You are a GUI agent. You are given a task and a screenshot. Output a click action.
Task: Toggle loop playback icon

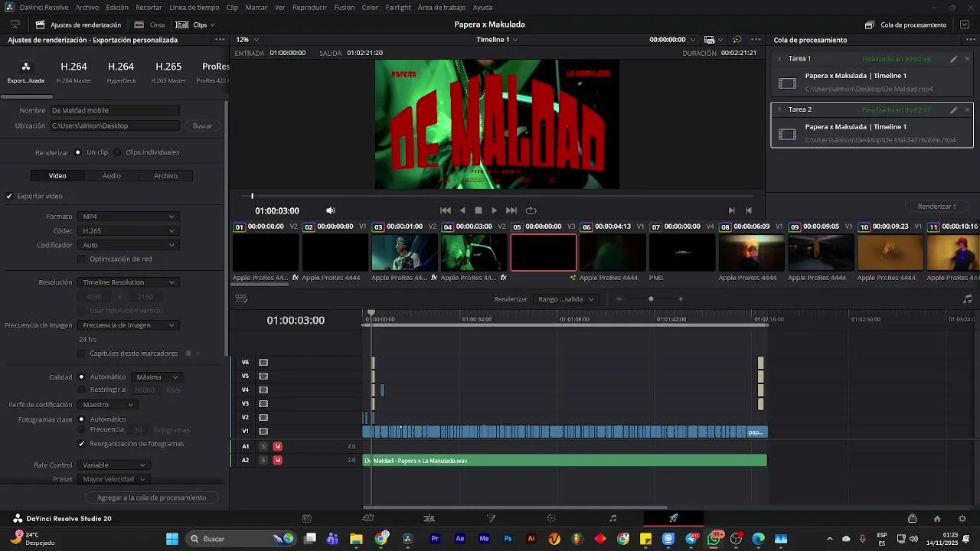click(x=531, y=210)
